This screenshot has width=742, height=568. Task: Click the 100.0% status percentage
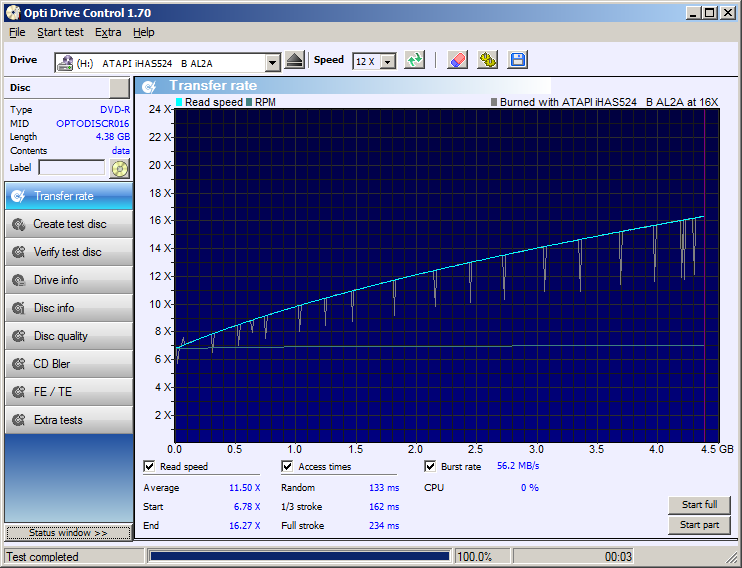474,557
